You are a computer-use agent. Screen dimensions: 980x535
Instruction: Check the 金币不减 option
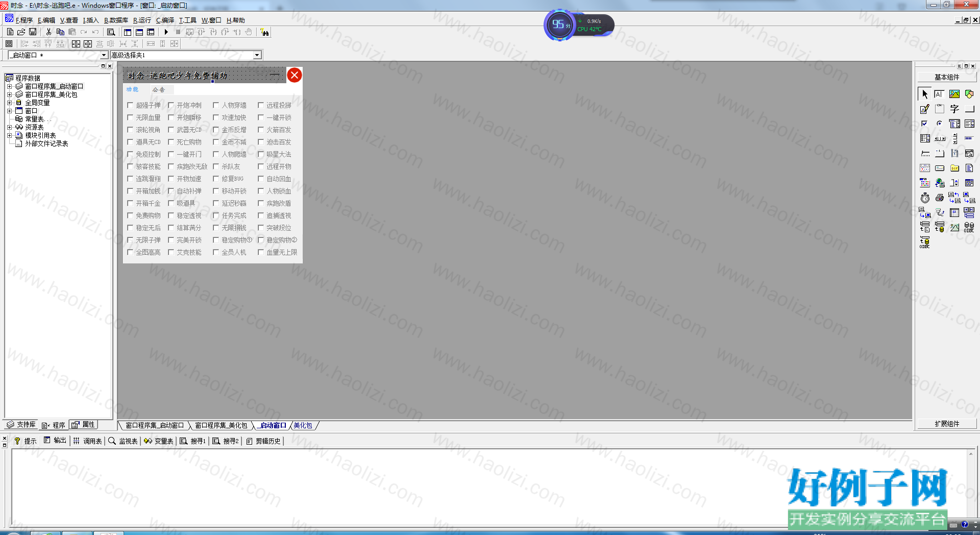point(216,142)
